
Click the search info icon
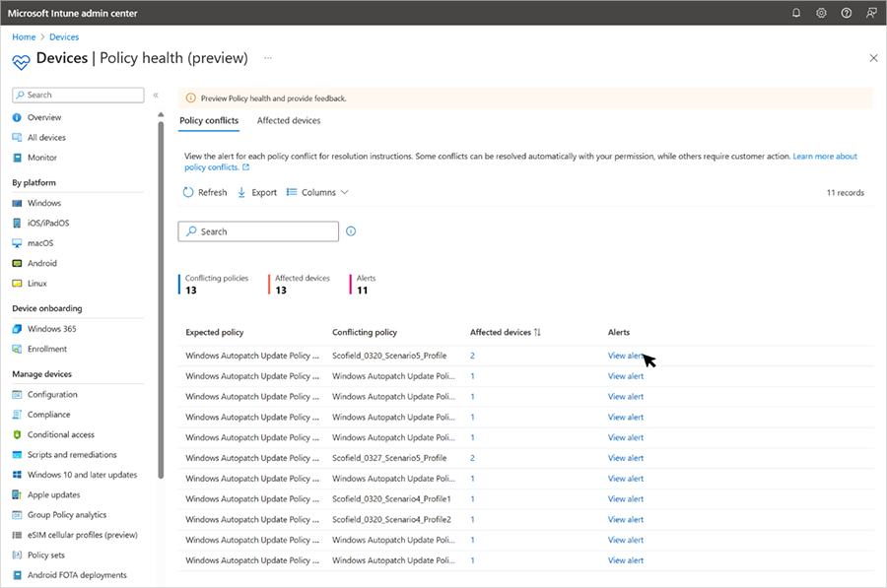pos(351,231)
